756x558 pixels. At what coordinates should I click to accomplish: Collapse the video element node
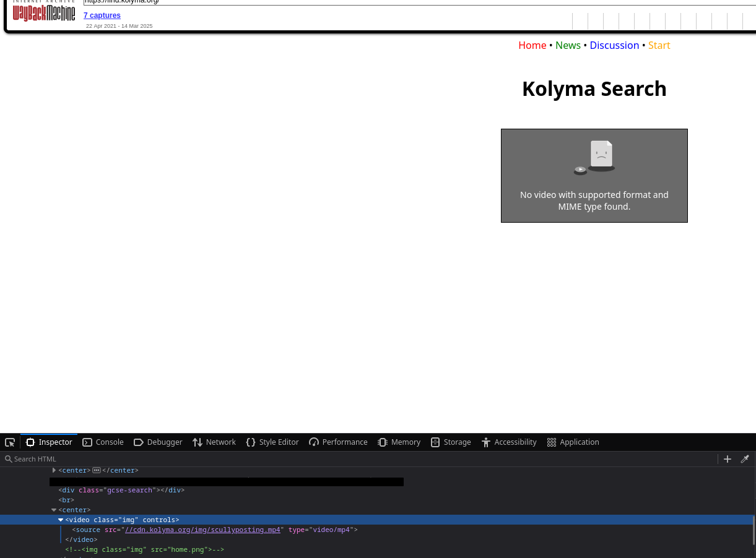(61, 520)
